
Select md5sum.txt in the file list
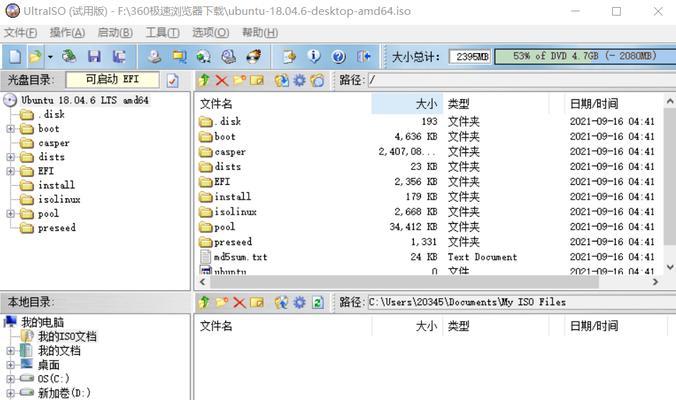(241, 257)
